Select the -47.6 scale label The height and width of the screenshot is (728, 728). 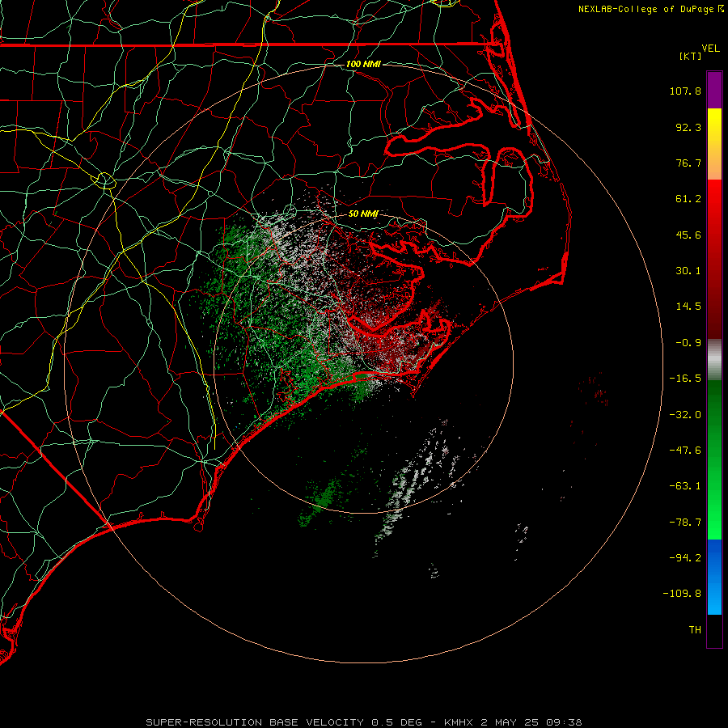click(x=685, y=451)
